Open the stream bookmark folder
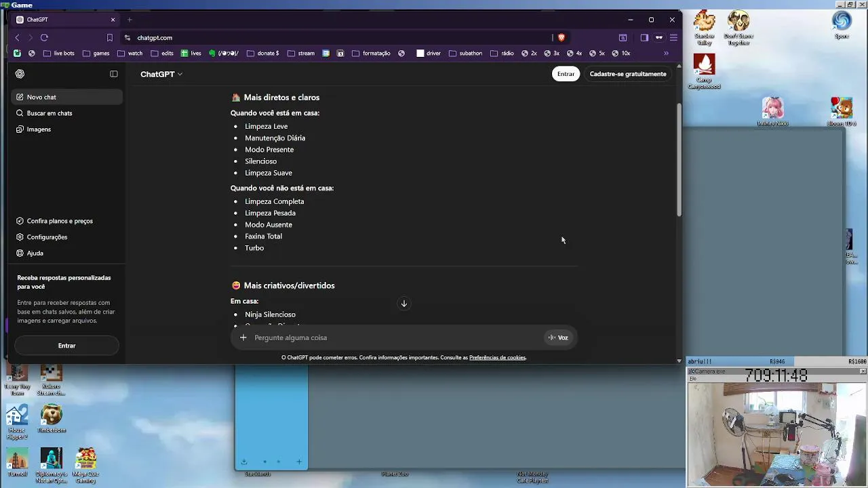 click(301, 54)
